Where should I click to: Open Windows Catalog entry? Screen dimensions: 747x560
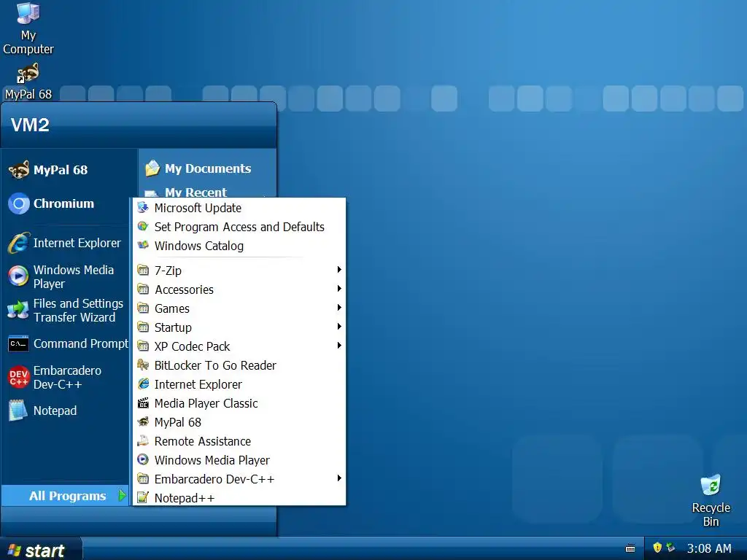tap(239, 246)
